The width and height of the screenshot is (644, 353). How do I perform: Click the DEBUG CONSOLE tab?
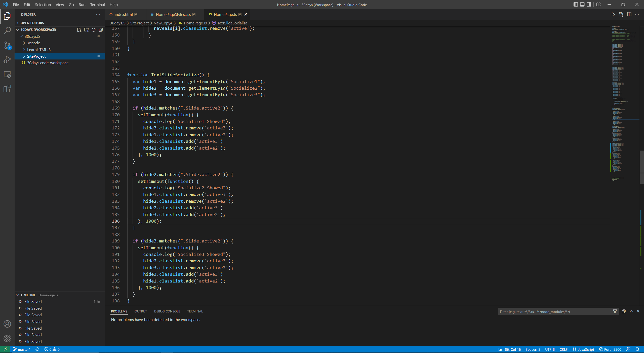167,311
